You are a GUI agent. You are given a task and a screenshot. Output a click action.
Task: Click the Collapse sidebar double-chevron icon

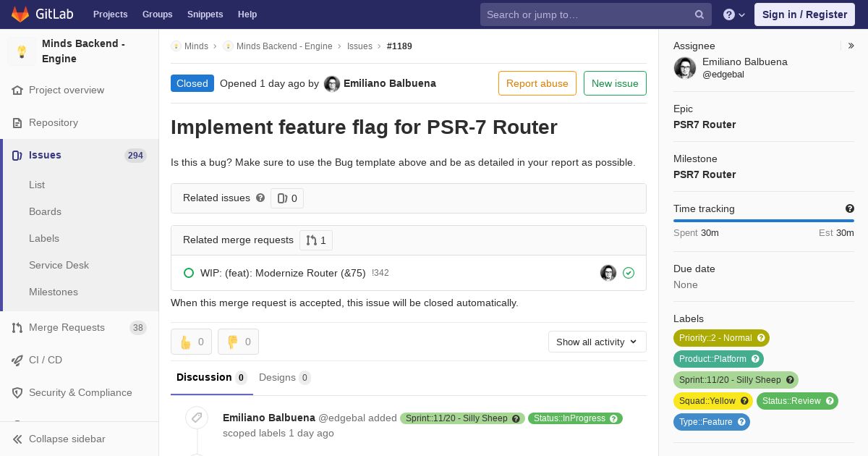17,439
